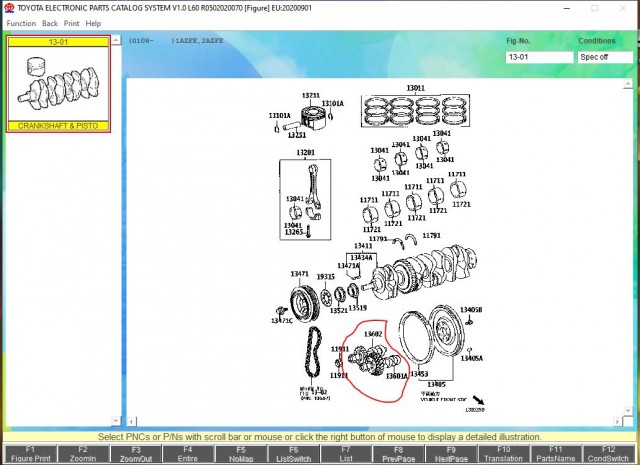This screenshot has width=640, height=465.
Task: Click the F12 CondSwitch button
Action: pos(608,454)
